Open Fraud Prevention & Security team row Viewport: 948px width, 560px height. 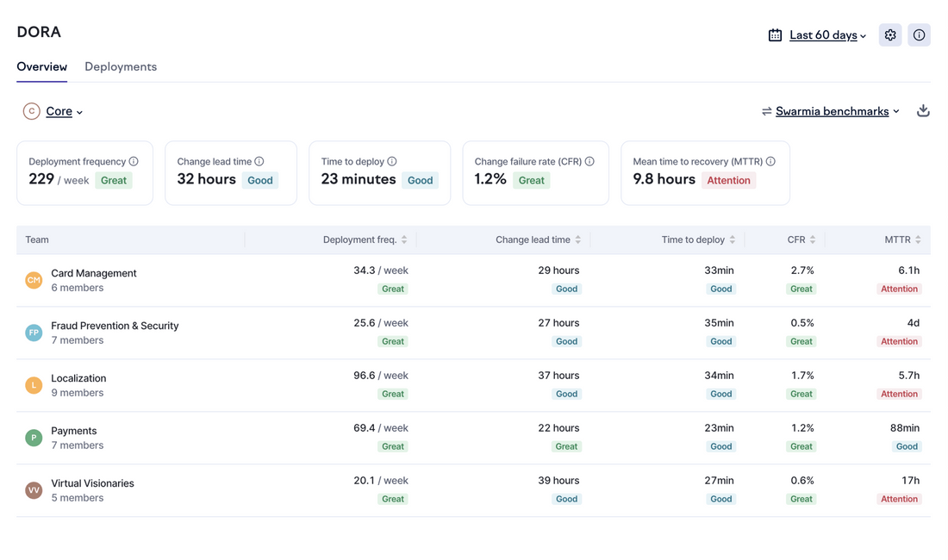click(115, 326)
